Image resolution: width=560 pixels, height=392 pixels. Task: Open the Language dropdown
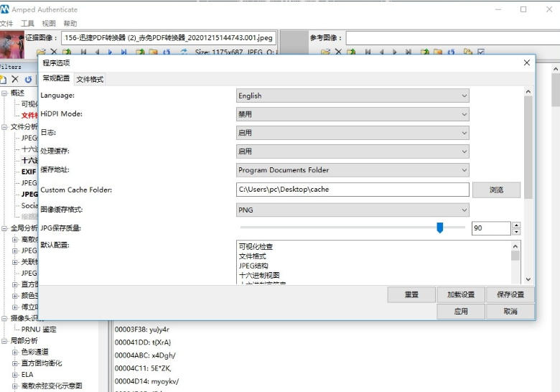coord(353,95)
